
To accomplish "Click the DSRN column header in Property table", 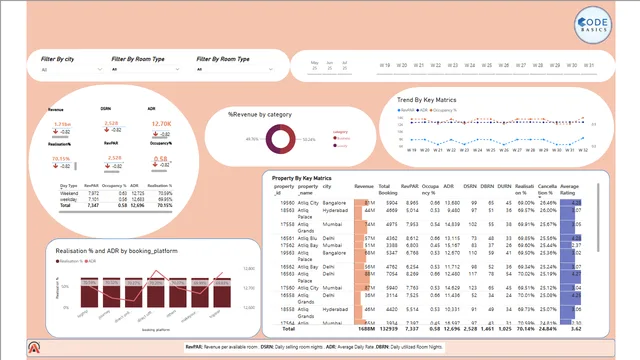I will [470, 187].
